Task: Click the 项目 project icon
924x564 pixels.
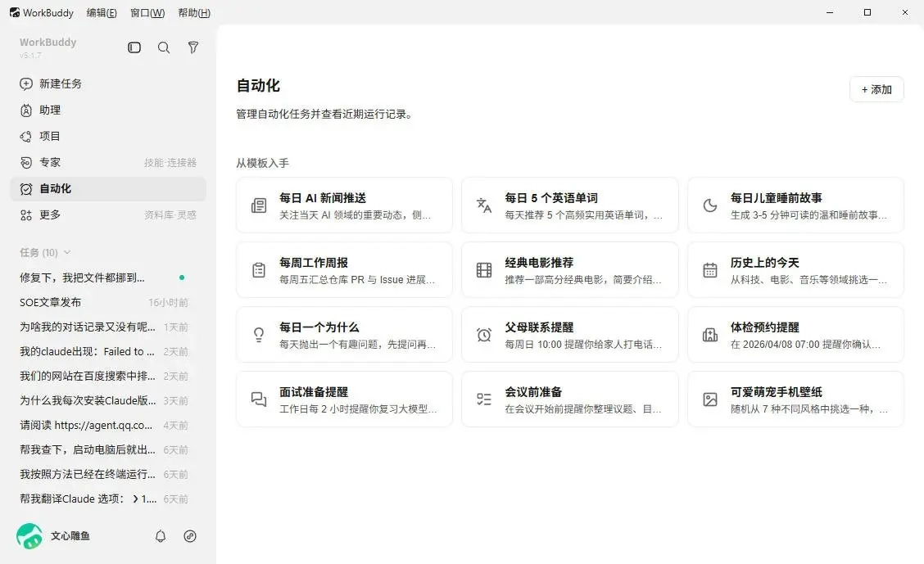Action: pos(26,136)
